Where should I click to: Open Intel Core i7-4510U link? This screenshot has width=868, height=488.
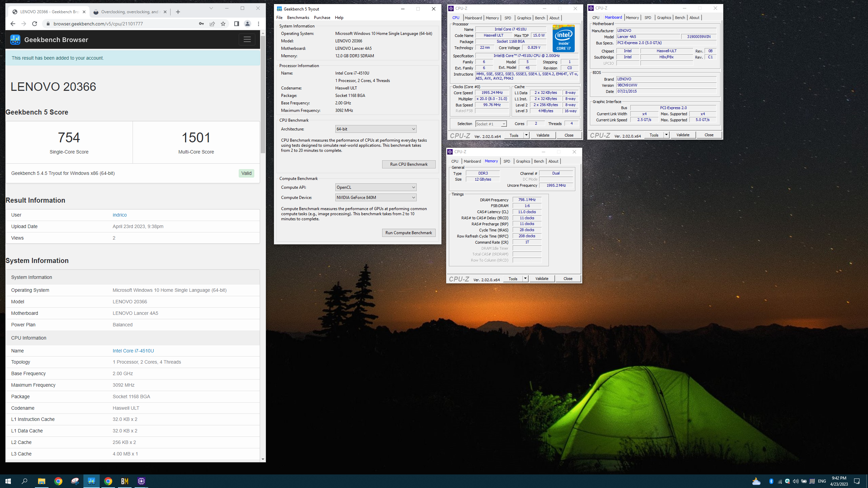point(133,351)
